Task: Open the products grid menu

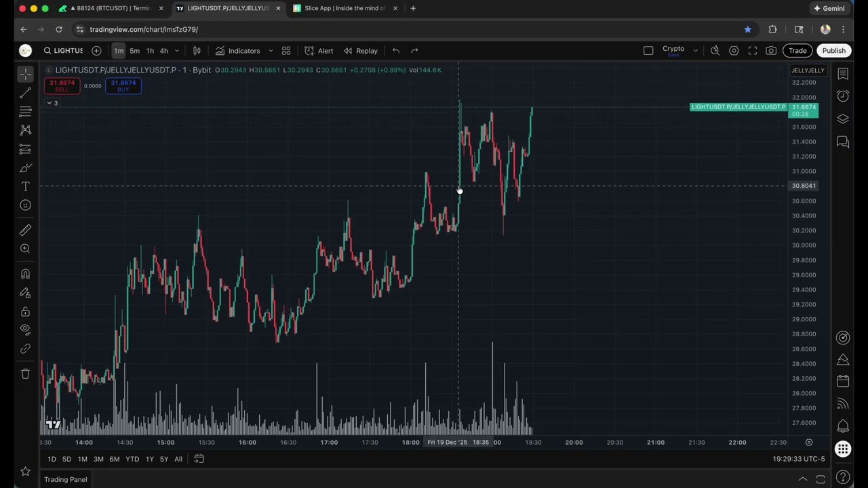Action: [843, 449]
